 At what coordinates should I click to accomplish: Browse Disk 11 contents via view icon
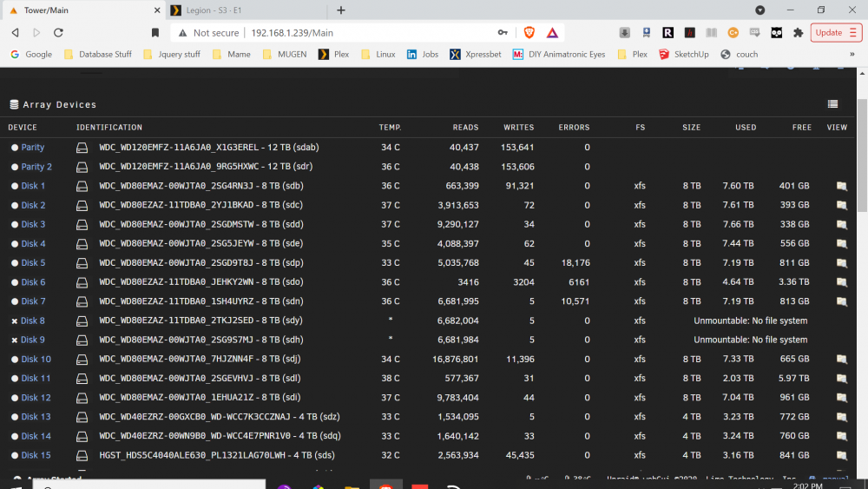[x=841, y=378]
